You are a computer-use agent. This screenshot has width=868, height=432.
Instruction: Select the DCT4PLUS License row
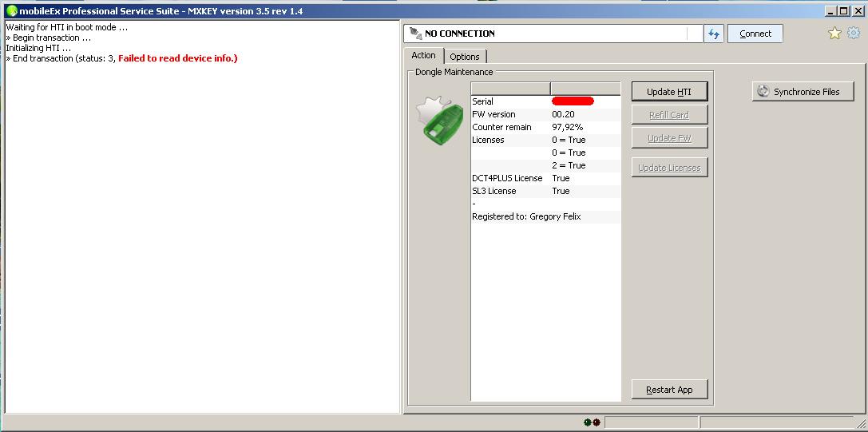546,178
